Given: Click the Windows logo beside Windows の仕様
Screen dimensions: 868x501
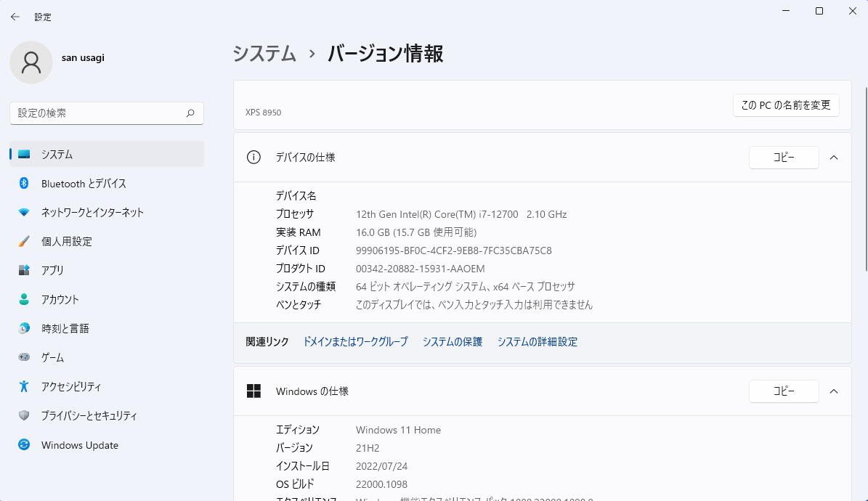Looking at the screenshot, I should pos(253,391).
